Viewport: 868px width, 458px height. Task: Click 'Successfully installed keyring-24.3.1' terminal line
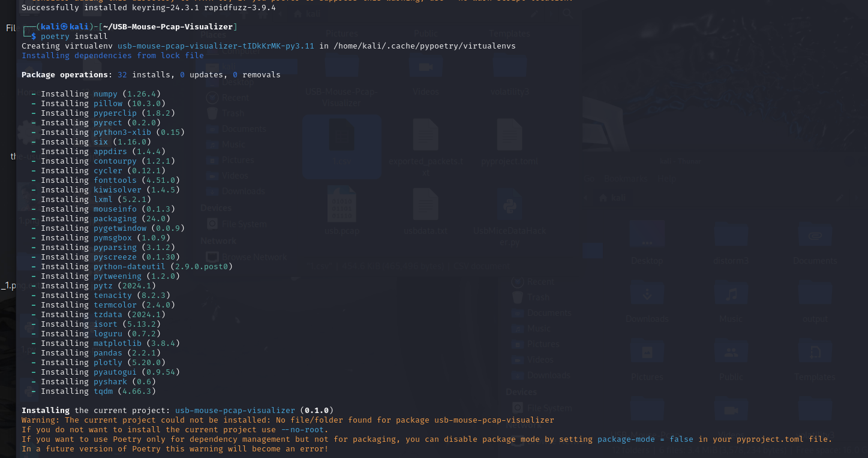tap(149, 8)
